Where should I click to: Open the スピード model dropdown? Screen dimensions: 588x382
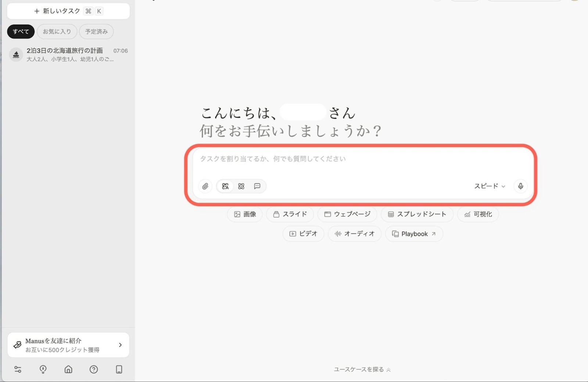[x=489, y=186]
